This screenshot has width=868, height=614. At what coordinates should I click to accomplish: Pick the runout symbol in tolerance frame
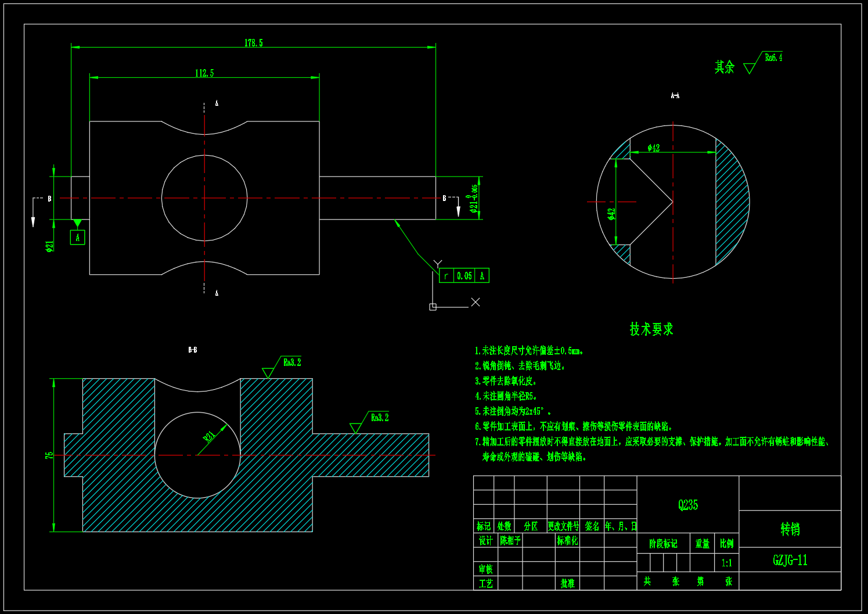click(x=446, y=276)
